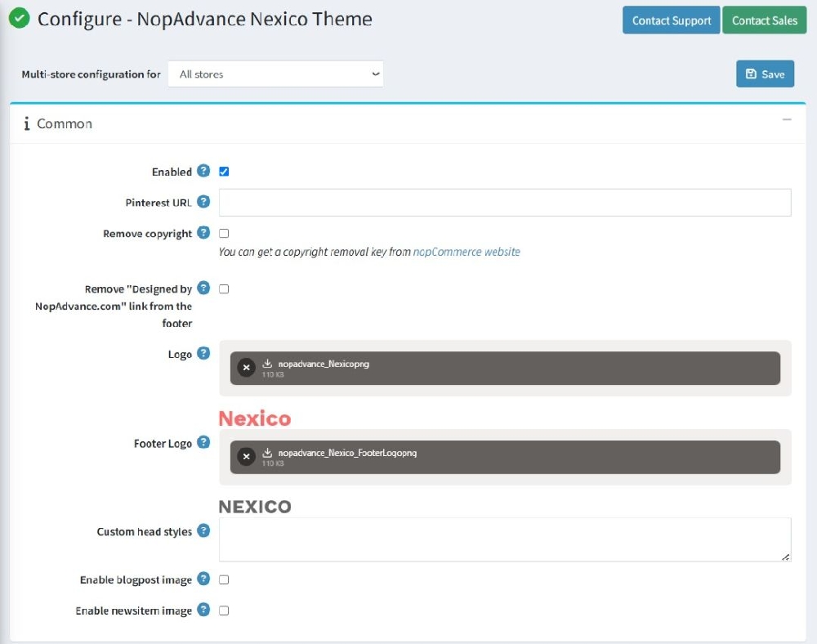Click the nopadvance_Nexico_FooterLogo.png file name

click(x=347, y=453)
